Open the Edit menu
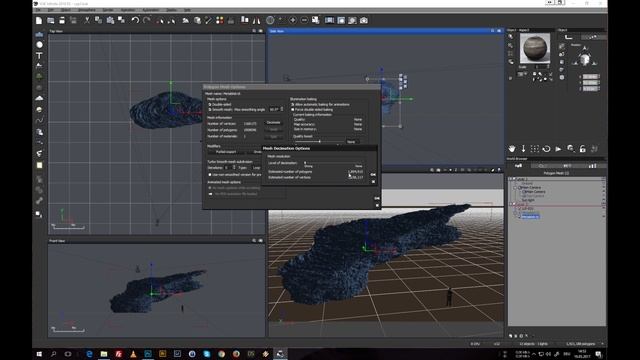This screenshot has width=640, height=360. [x=51, y=10]
